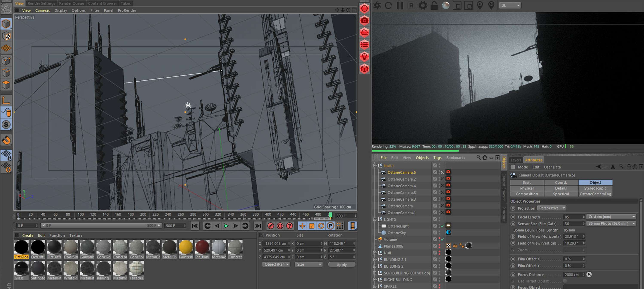Viewport: 644px width, 289px height.
Task: Collapse the LIGHTS group in Object Manager
Action: tap(375, 219)
